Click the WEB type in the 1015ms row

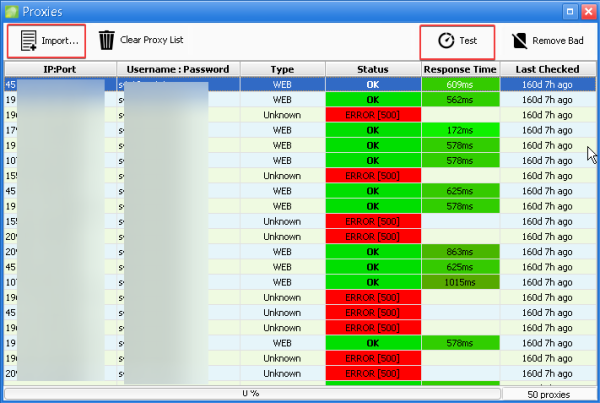click(x=282, y=282)
